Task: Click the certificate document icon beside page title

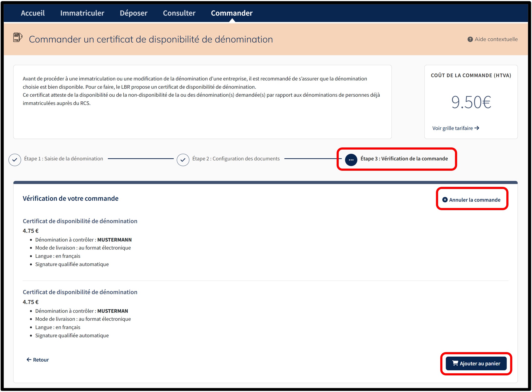Action: pos(18,38)
